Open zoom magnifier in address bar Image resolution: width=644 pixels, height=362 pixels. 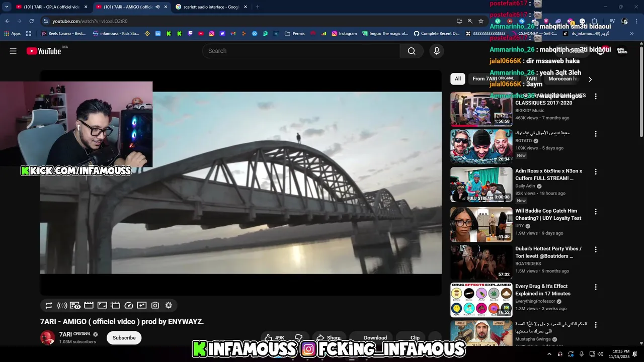(x=470, y=21)
